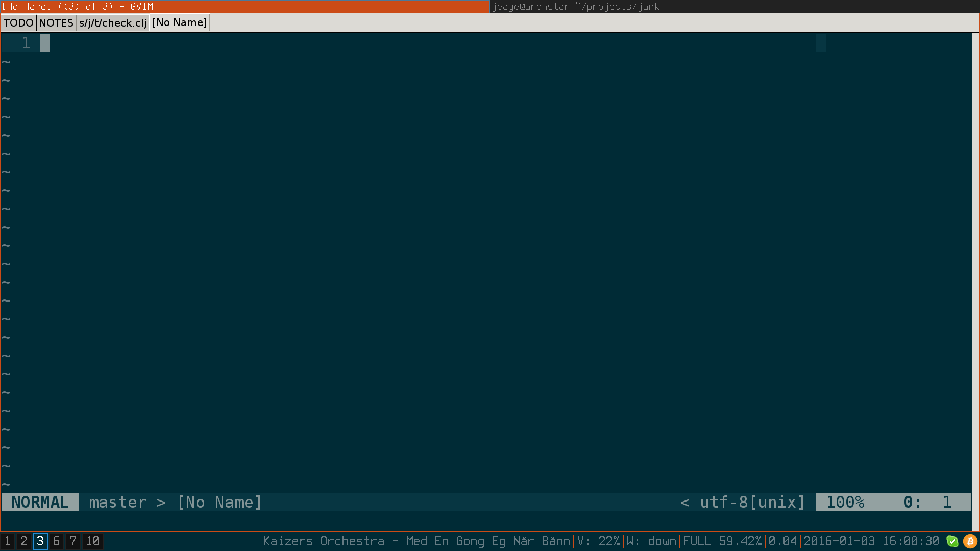Viewport: 980px width, 551px height.
Task: Switch to workspace 1
Action: 7,541
